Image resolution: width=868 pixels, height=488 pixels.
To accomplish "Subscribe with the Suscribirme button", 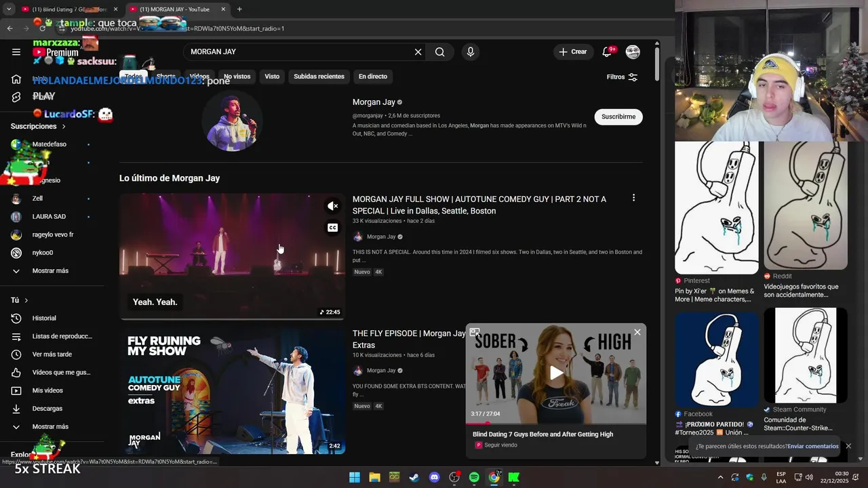I will (618, 117).
